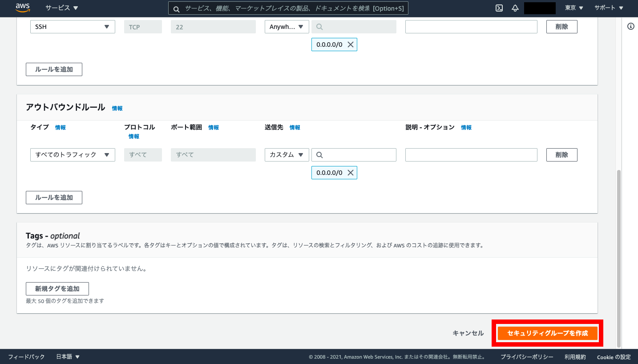The image size is (638, 364).
Task: Open the 日本語 language selector
Action: point(68,357)
